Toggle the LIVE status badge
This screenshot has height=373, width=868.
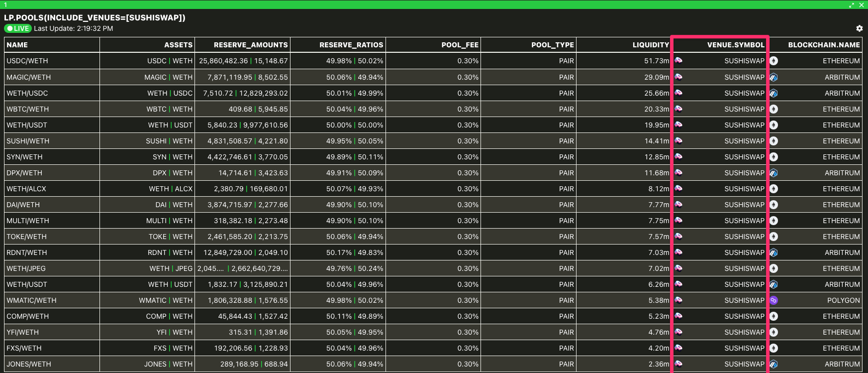tap(18, 28)
